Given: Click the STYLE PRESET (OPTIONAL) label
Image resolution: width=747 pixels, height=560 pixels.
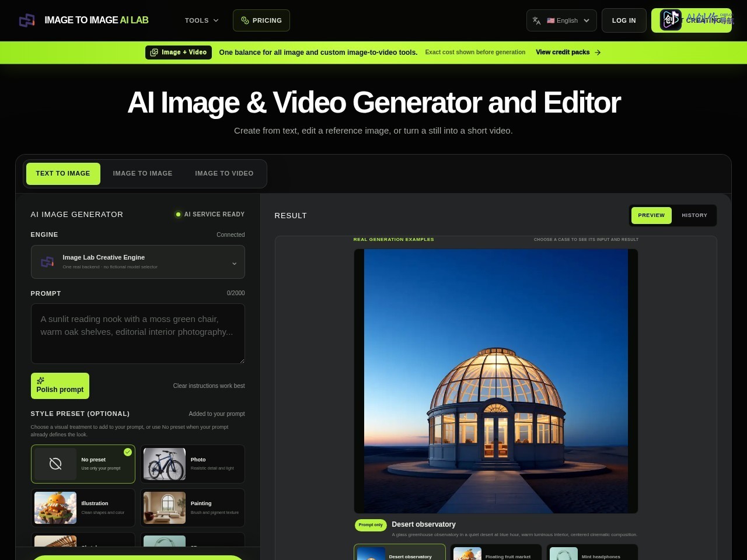Looking at the screenshot, I should pyautogui.click(x=80, y=414).
